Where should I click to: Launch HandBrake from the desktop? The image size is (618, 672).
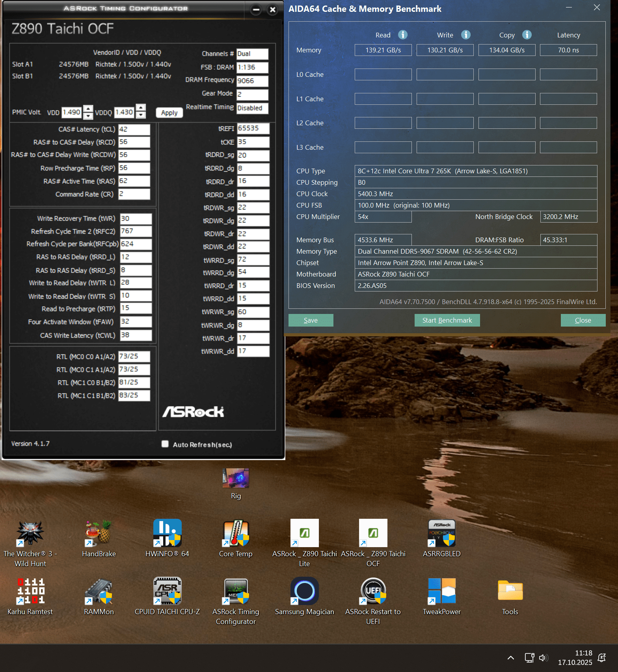click(x=99, y=539)
